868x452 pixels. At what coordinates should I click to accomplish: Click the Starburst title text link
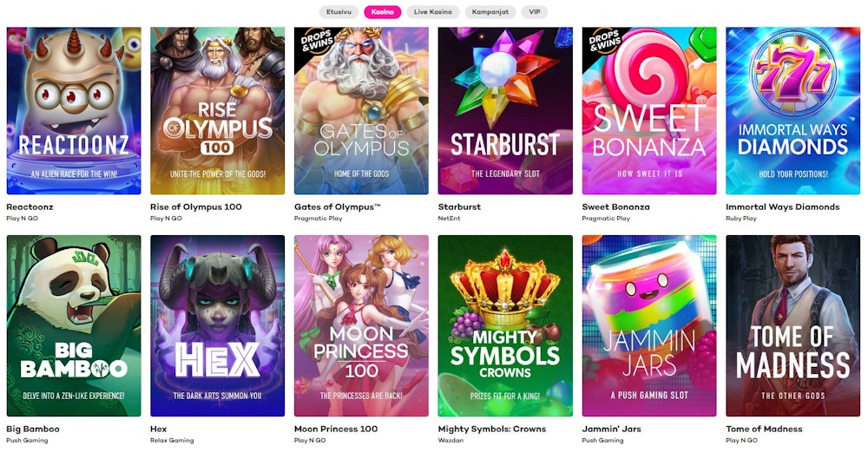[x=460, y=207]
